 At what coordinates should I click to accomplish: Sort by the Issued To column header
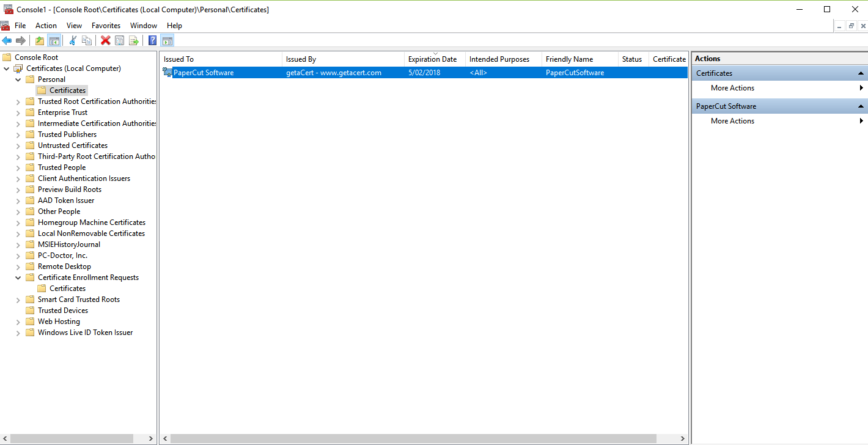tap(221, 59)
